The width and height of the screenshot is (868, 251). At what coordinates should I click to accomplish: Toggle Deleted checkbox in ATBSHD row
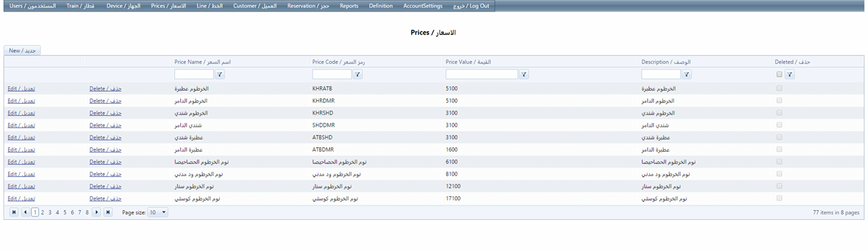pyautogui.click(x=779, y=137)
